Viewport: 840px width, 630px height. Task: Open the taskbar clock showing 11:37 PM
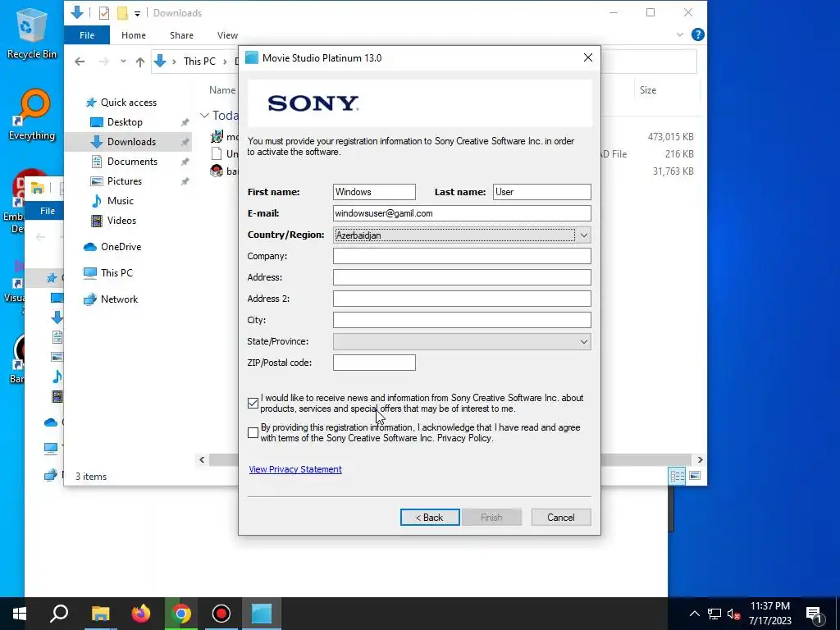(x=769, y=614)
